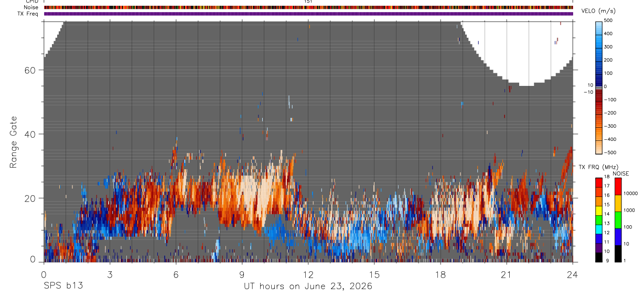Click the TX FRQ (MHz) color legend

coord(599,220)
